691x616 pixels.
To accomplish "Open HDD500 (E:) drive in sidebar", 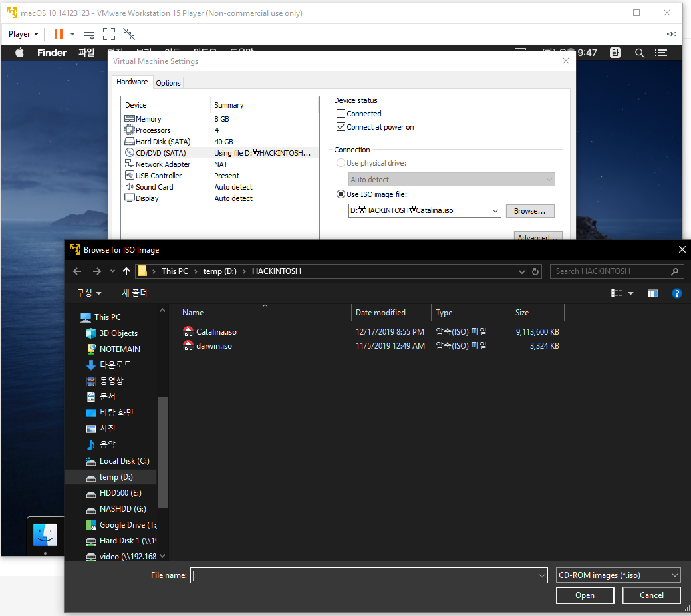I will click(x=114, y=493).
